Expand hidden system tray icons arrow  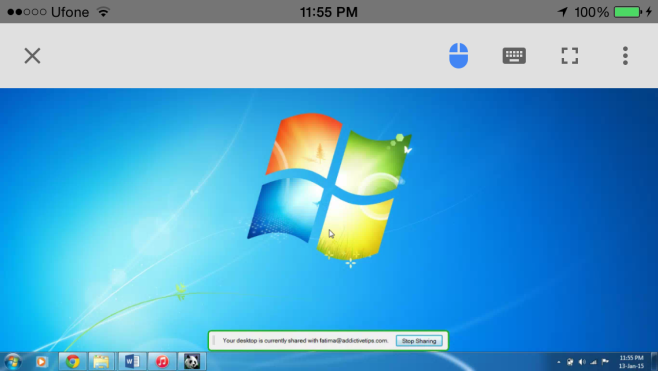[559, 362]
